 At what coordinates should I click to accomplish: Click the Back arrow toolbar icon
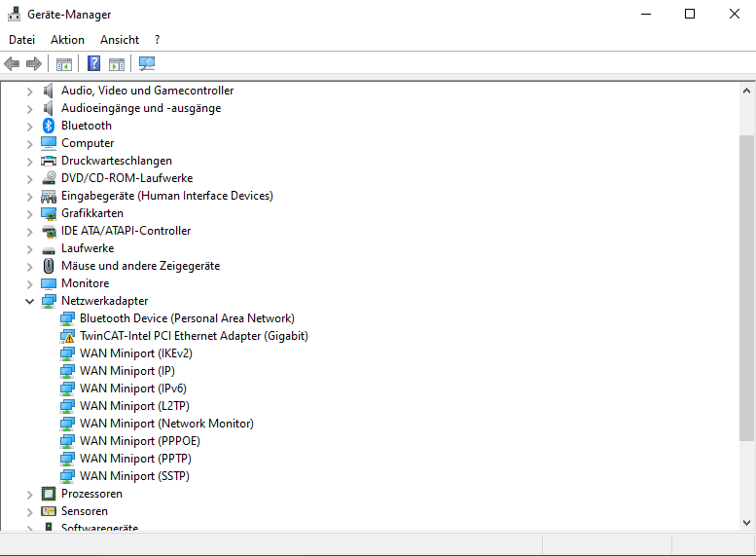12,63
